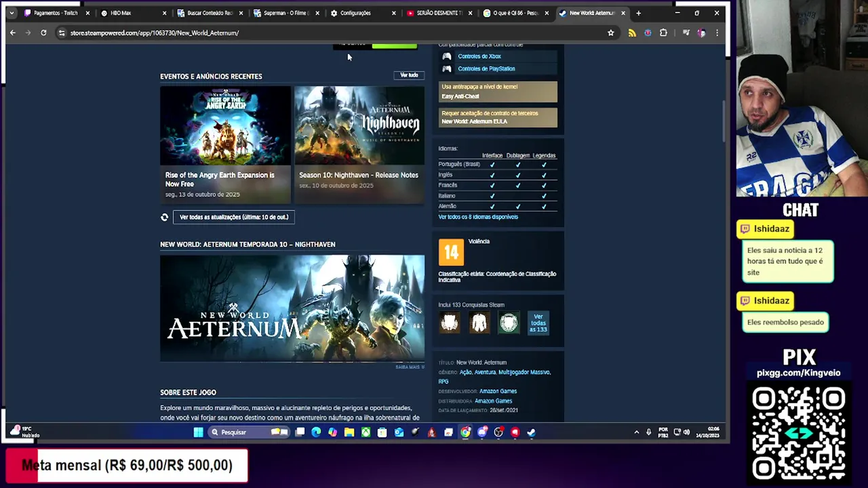Open the Easy Anti-Cheat notice box
The height and width of the screenshot is (488, 868).
(498, 91)
